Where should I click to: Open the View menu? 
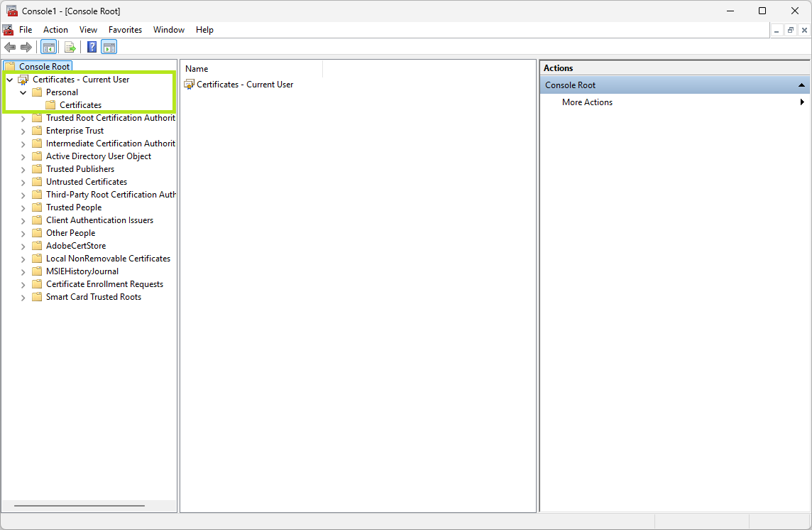88,30
